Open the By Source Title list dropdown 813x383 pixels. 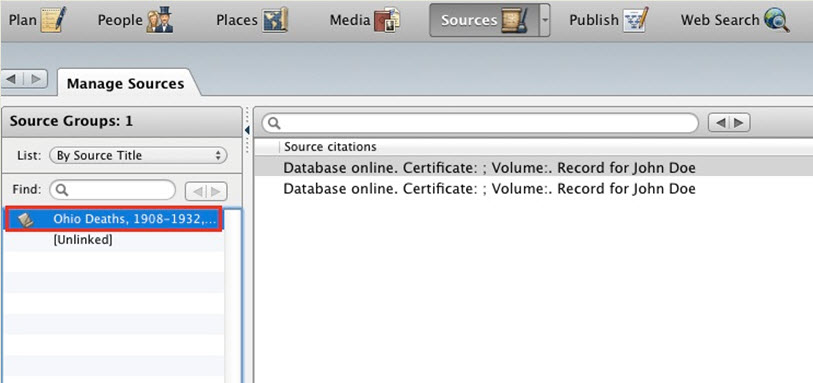click(x=138, y=155)
